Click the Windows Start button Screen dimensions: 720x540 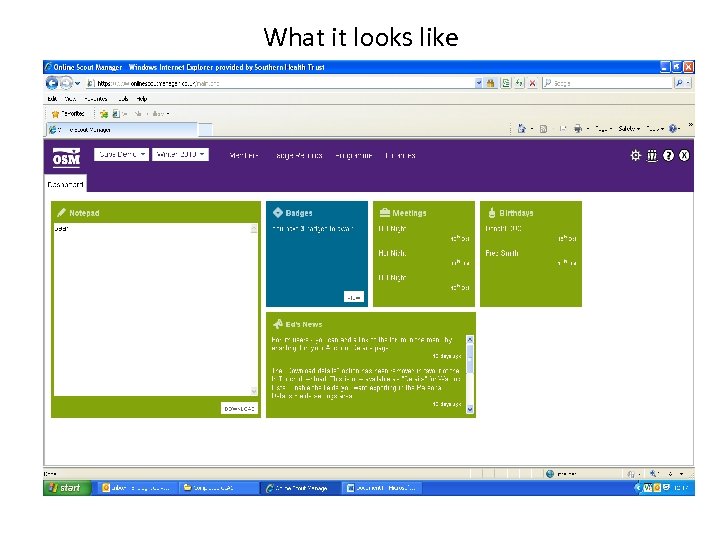66,488
